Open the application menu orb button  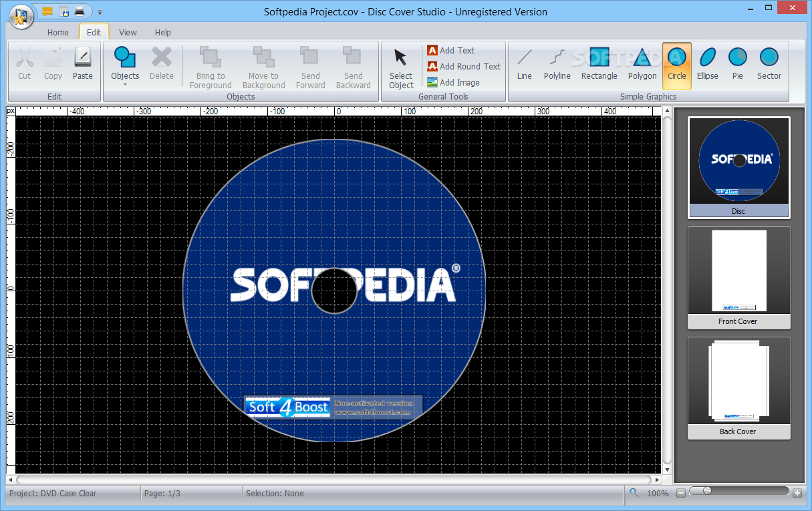pyautogui.click(x=21, y=15)
